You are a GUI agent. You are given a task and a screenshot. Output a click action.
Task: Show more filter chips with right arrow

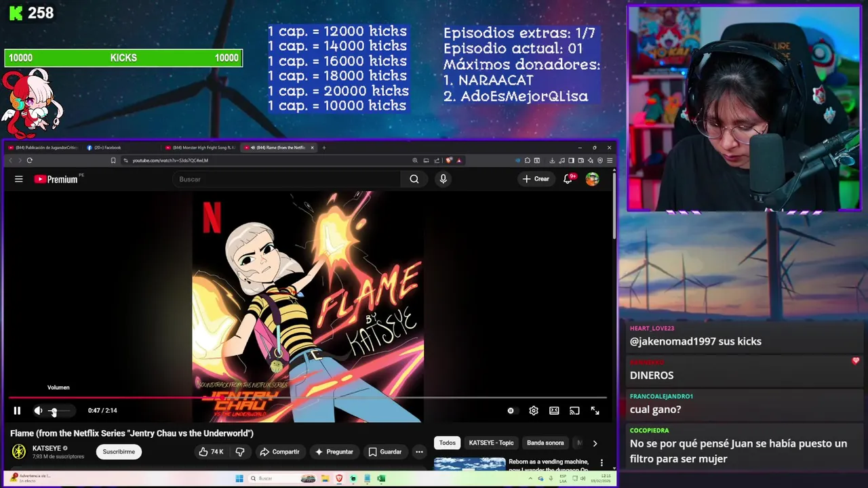coord(595,443)
